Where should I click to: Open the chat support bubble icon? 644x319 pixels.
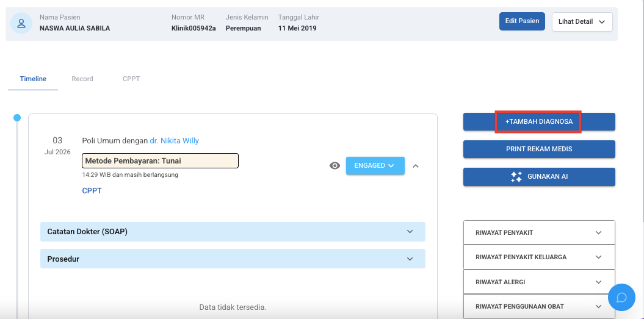[621, 297]
